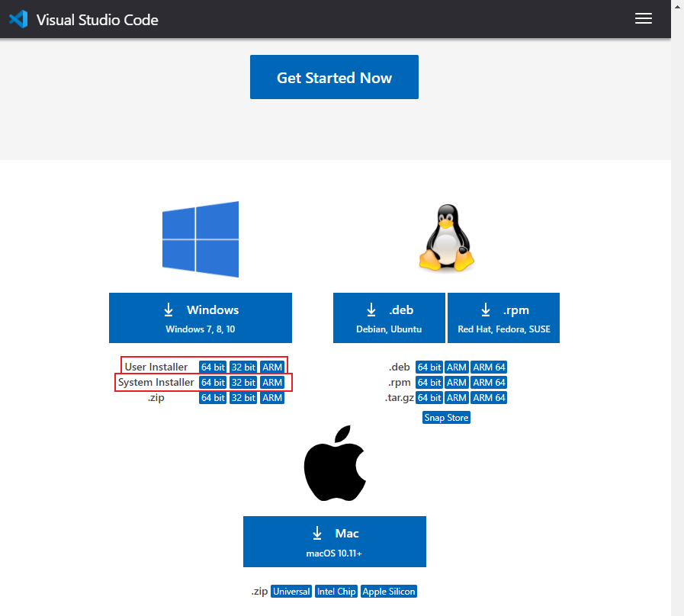Select User Installer 64 bit
This screenshot has height=616, width=684.
213,367
